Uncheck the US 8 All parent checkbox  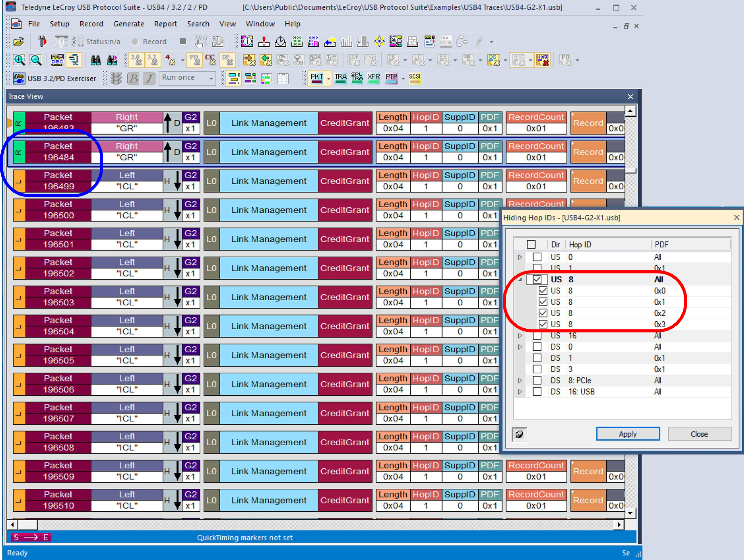[537, 279]
